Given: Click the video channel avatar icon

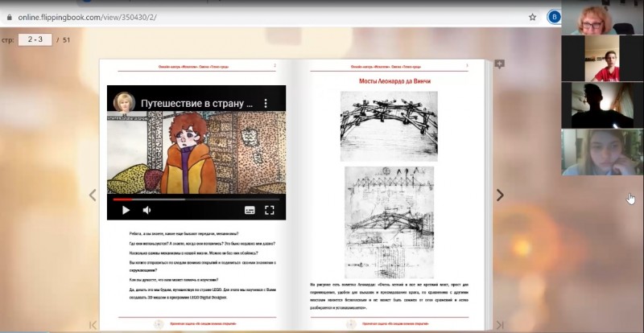Looking at the screenshot, I should [x=124, y=104].
